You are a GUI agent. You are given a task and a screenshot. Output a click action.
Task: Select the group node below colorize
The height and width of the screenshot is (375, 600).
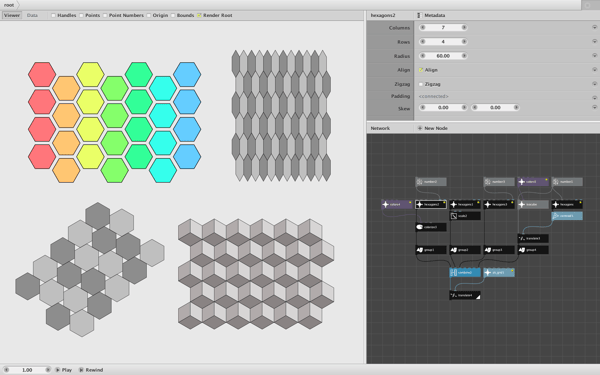click(x=431, y=250)
